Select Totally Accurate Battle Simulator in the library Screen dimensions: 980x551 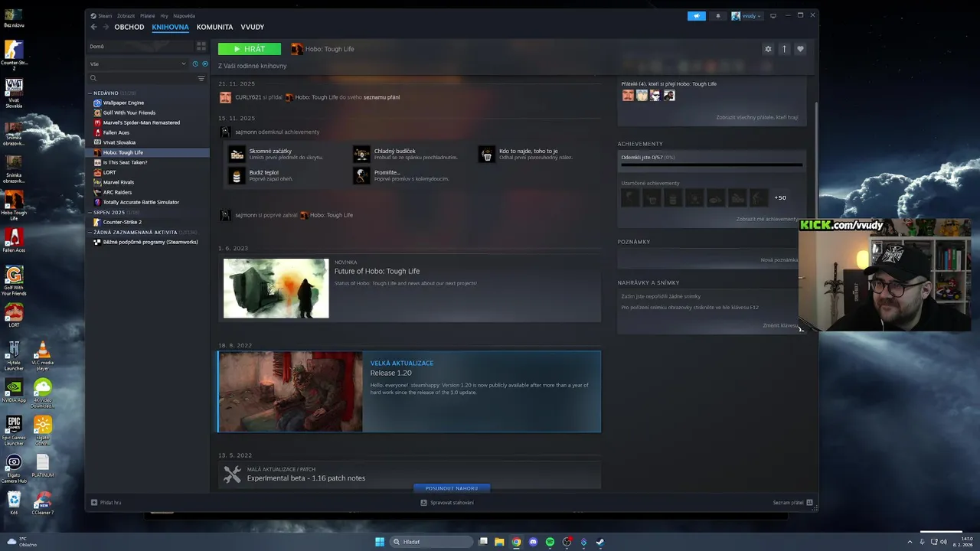click(x=141, y=202)
